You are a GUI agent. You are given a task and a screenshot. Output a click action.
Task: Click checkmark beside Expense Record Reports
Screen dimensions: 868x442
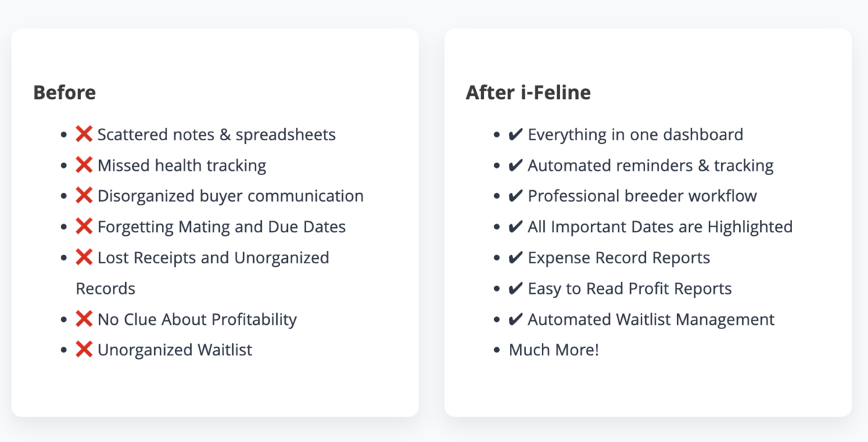(x=516, y=258)
